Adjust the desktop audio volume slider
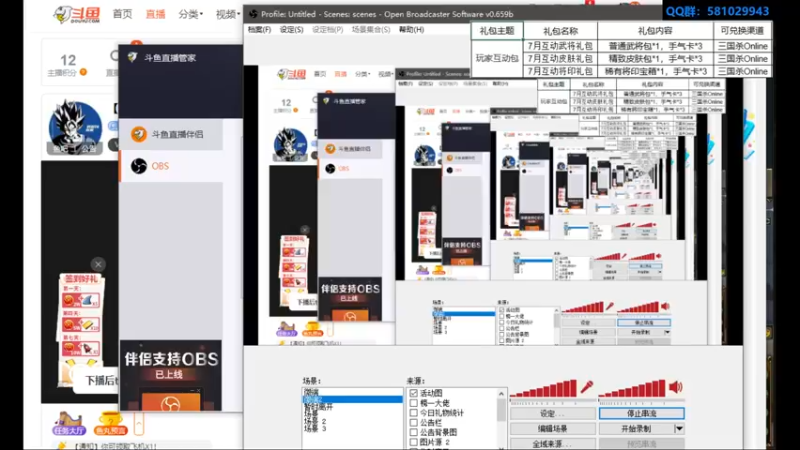The height and width of the screenshot is (450, 800). click(x=641, y=403)
